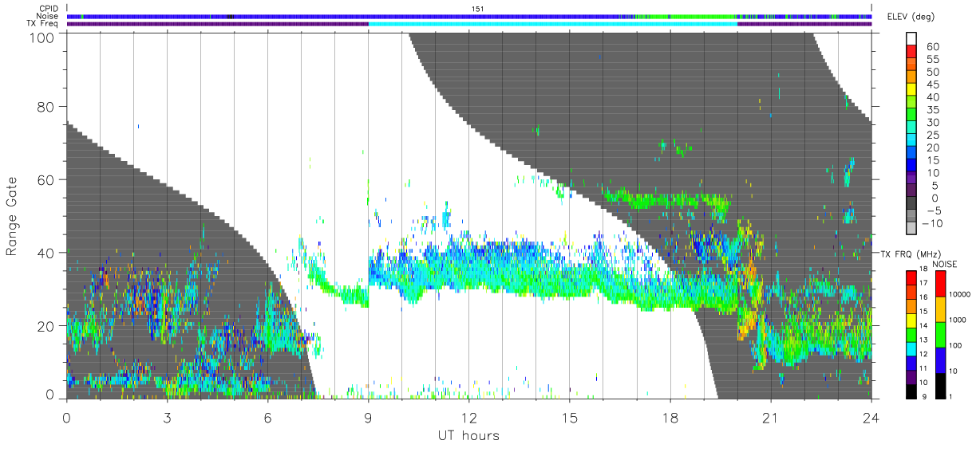Click the red top segment of the NOISE colorbar
This screenshot has height=452, width=980.
940,284
